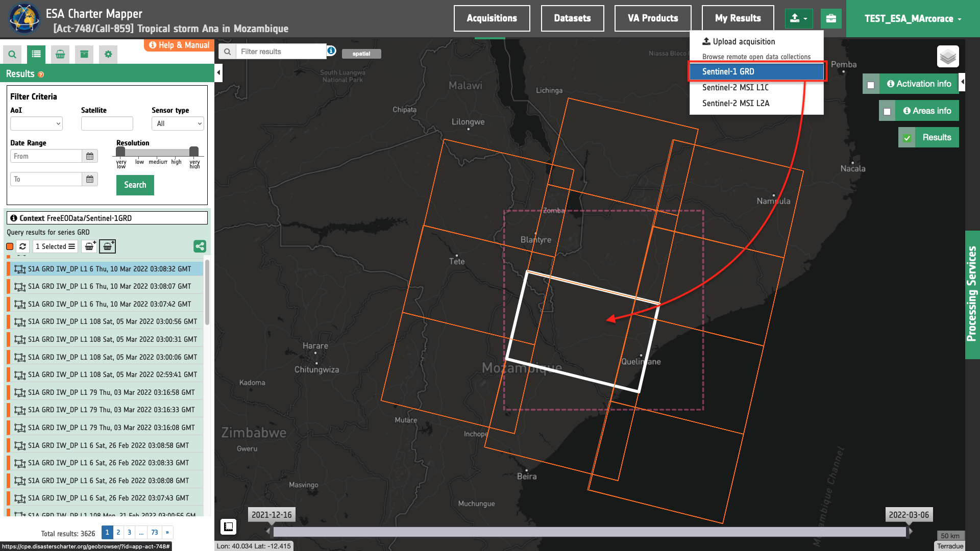This screenshot has height=551, width=980.
Task: Open the settings gear tab icon
Action: (x=108, y=54)
